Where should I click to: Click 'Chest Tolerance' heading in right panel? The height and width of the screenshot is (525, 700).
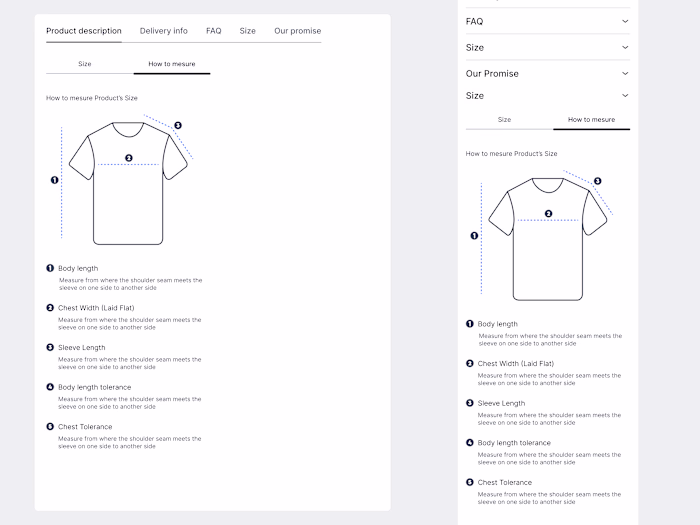coord(505,483)
